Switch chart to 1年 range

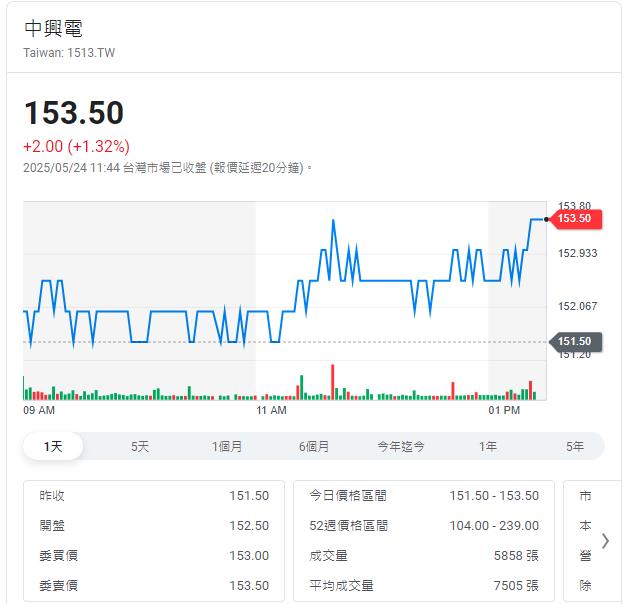488,446
